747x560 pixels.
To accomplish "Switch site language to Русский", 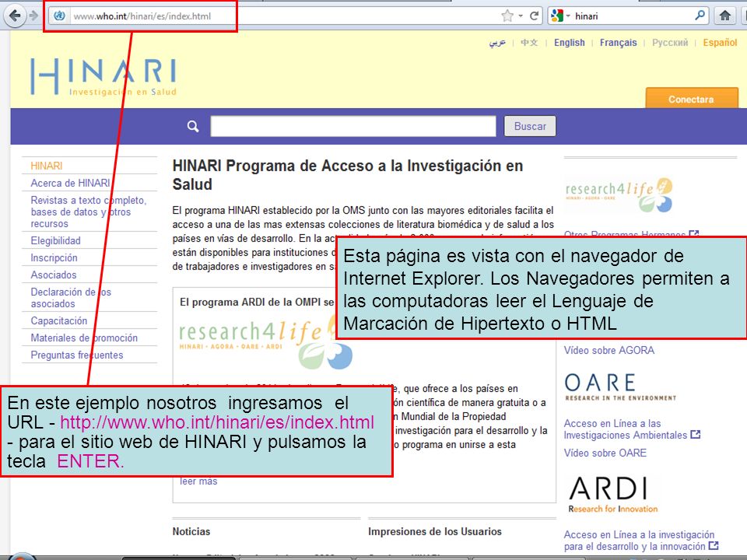I will [x=669, y=42].
